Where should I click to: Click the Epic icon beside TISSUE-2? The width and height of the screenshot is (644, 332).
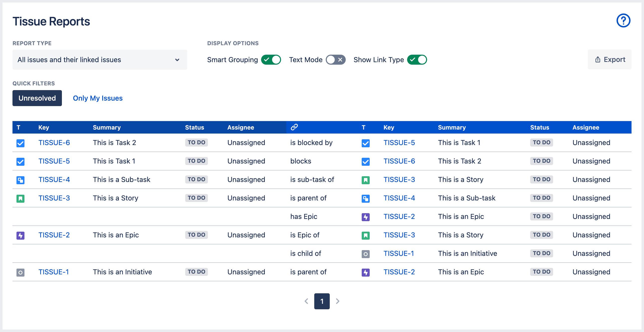pyautogui.click(x=20, y=235)
